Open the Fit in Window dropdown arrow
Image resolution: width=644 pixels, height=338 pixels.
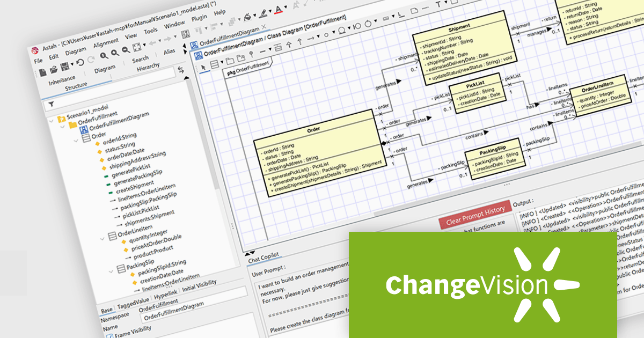point(144,45)
